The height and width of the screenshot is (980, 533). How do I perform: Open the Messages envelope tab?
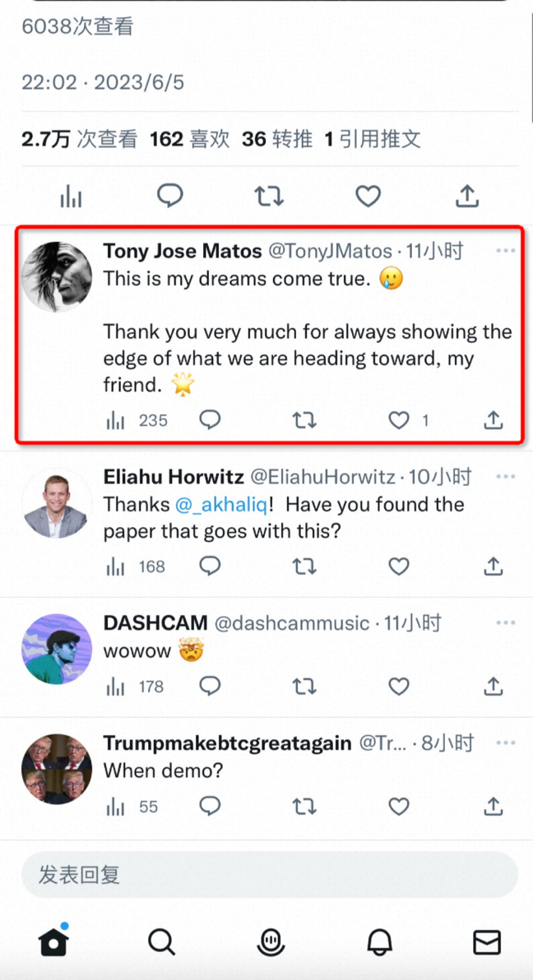(x=487, y=941)
